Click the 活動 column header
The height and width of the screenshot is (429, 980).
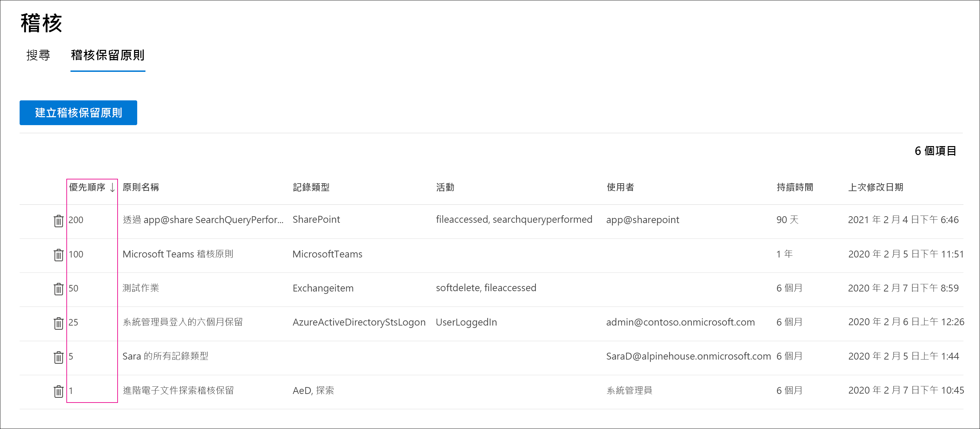[445, 187]
